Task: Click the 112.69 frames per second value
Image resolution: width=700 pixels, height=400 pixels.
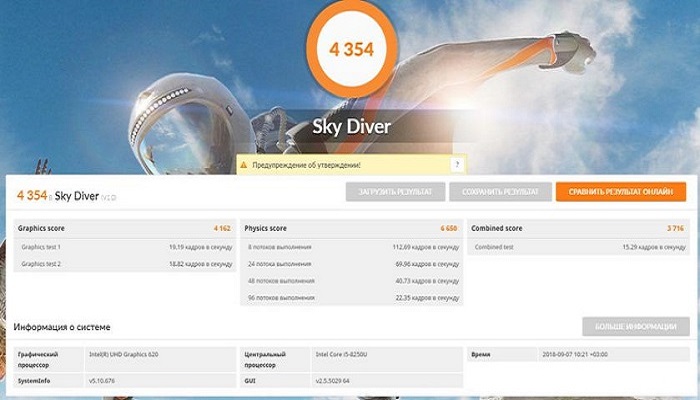Action: (426, 247)
